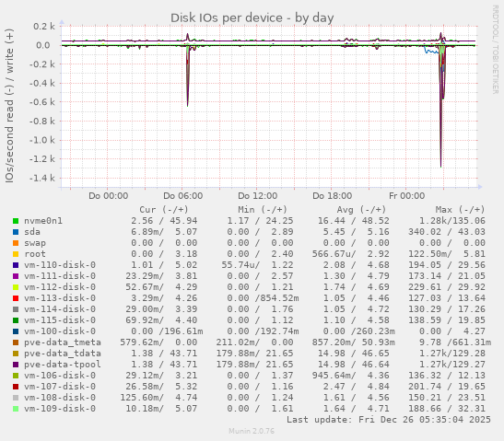Click the IOs/second read/write axis title
Screen dimensions: 504x441
tap(9, 106)
